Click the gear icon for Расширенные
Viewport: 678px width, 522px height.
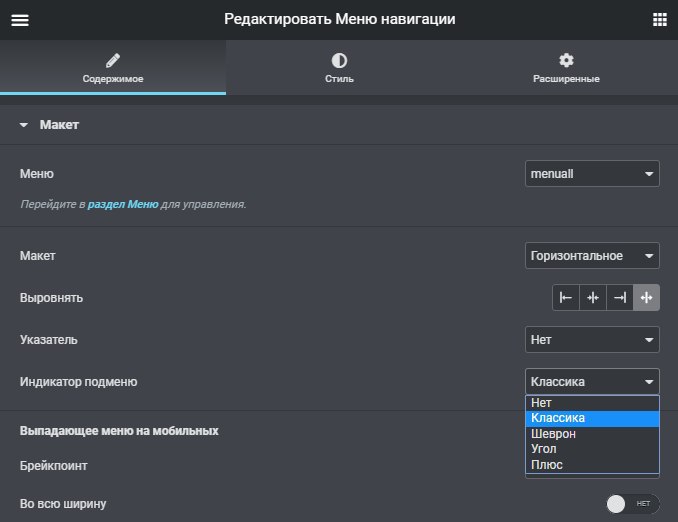[566, 60]
